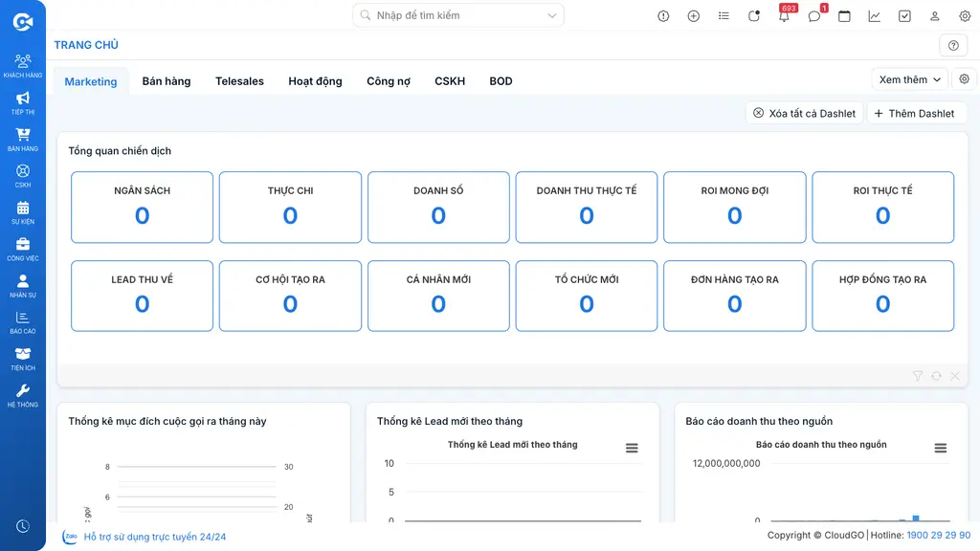This screenshot has width=980, height=551.
Task: Open the user profile icon
Action: coord(934,16)
